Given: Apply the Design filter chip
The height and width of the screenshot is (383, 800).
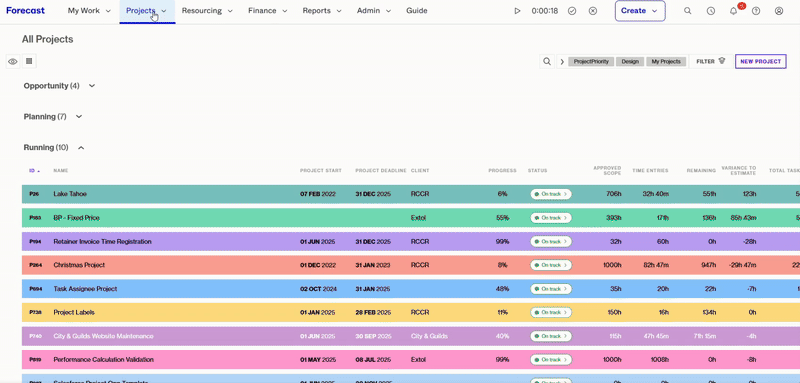Looking at the screenshot, I should point(630,62).
